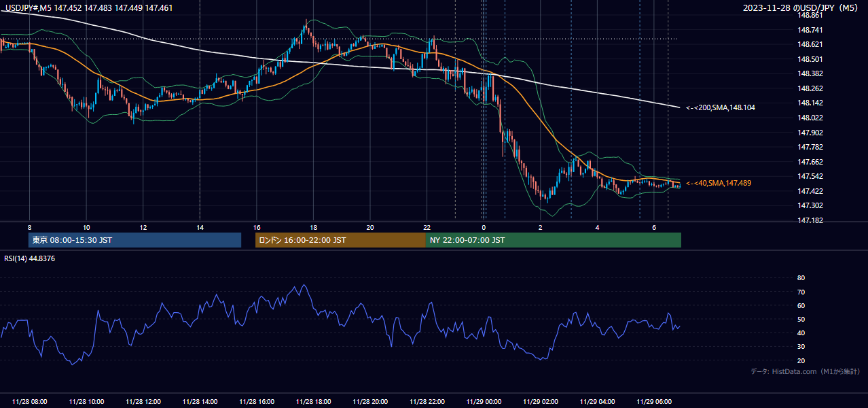This screenshot has width=868, height=408.
Task: Click price axis label 147.662
Action: [x=811, y=162]
